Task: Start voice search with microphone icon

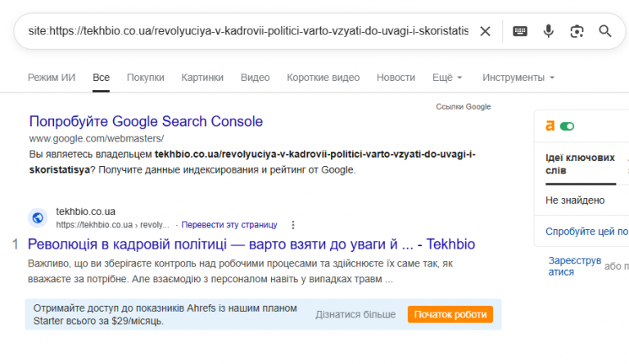Action: tap(549, 31)
